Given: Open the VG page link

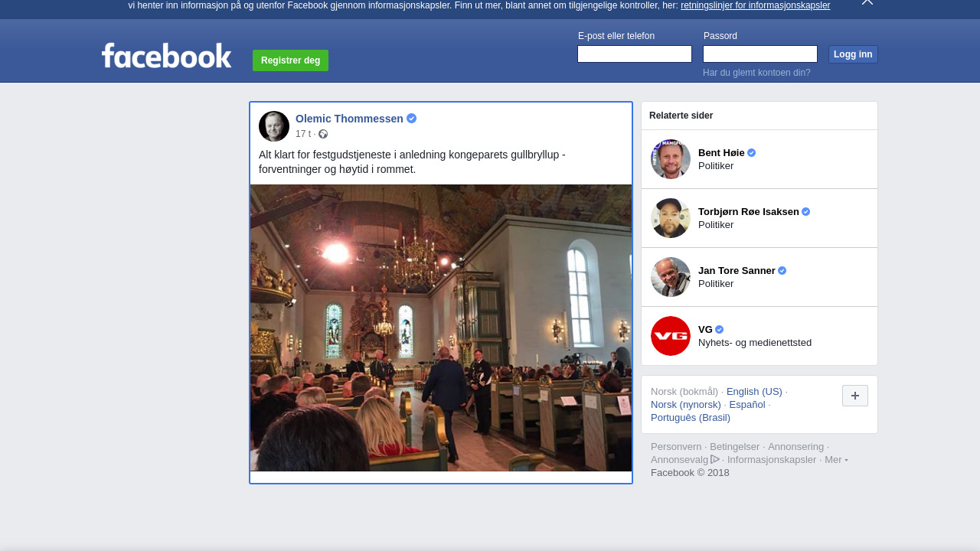Looking at the screenshot, I should click(705, 330).
